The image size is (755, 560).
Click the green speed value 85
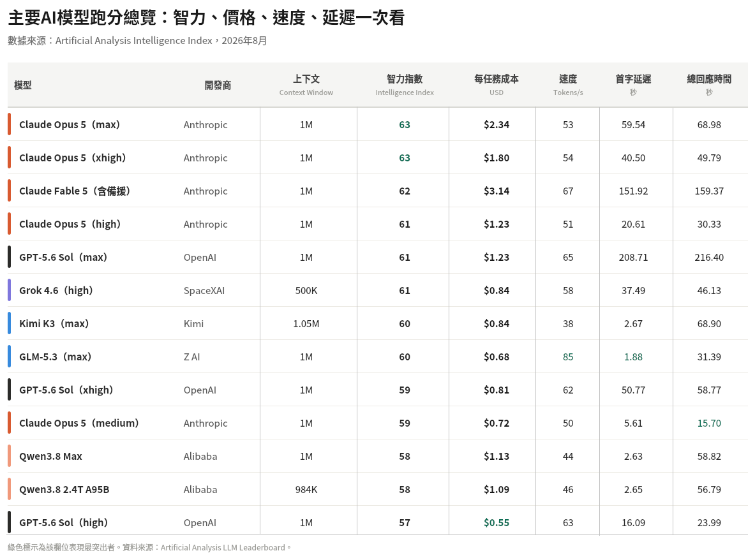point(568,357)
